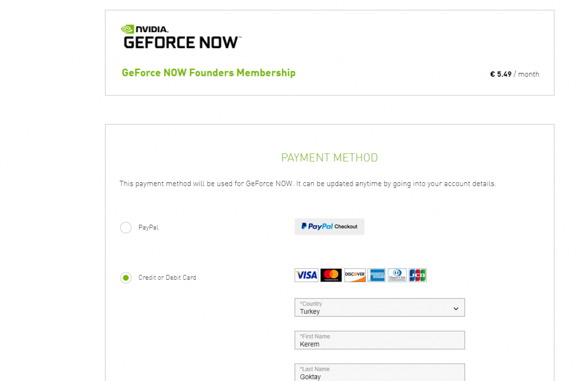This screenshot has height=381, width=588.
Task: Click the GeForce NOW Founders Membership title
Action: point(208,73)
